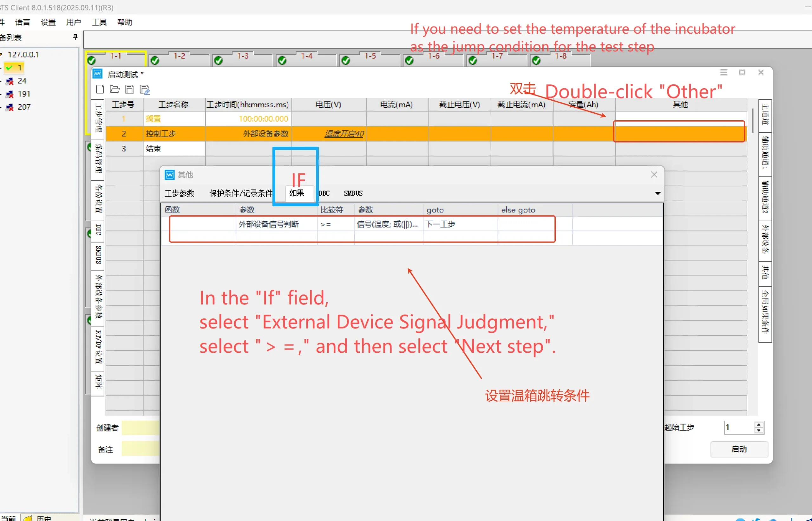Click the offline device icon beside 207
Image resolution: width=812 pixels, height=521 pixels.
click(x=10, y=108)
